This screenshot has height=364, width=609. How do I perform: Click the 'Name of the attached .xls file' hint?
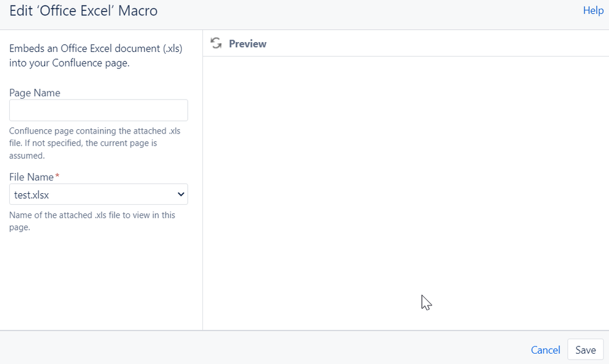tap(92, 221)
